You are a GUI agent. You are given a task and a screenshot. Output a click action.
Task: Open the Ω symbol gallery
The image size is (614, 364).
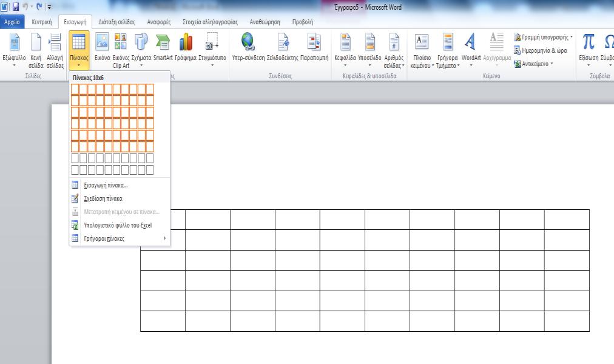coord(608,50)
